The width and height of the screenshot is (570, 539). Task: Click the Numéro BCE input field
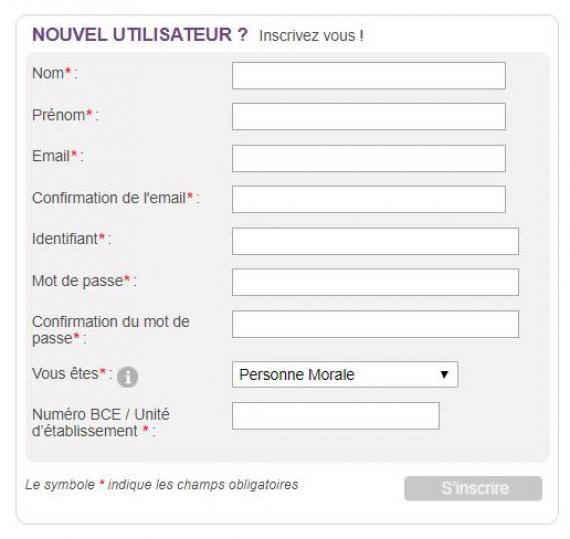pyautogui.click(x=336, y=416)
